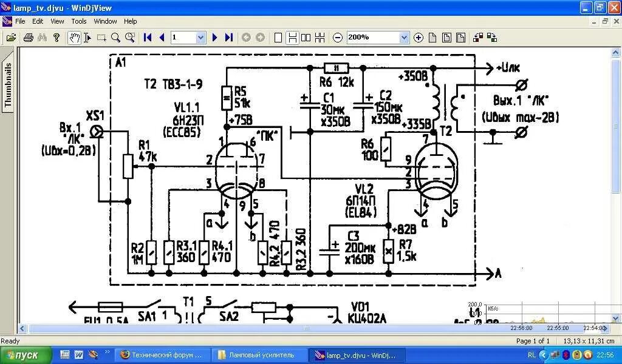Switch to continuous facing pages layout

(x=320, y=38)
